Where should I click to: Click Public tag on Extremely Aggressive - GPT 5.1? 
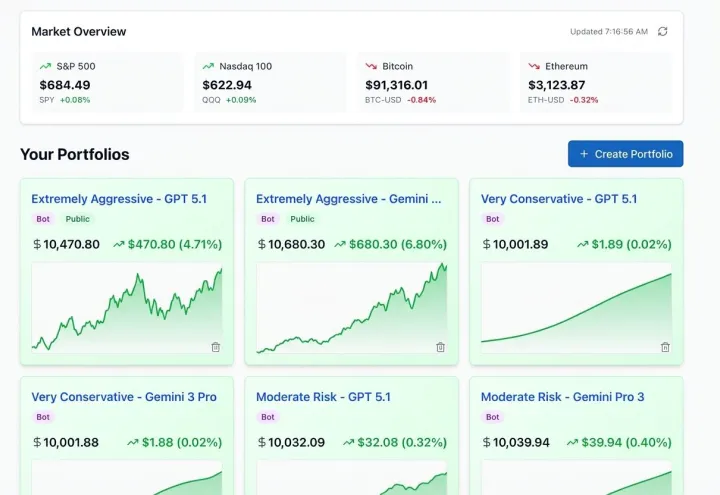pyautogui.click(x=77, y=219)
